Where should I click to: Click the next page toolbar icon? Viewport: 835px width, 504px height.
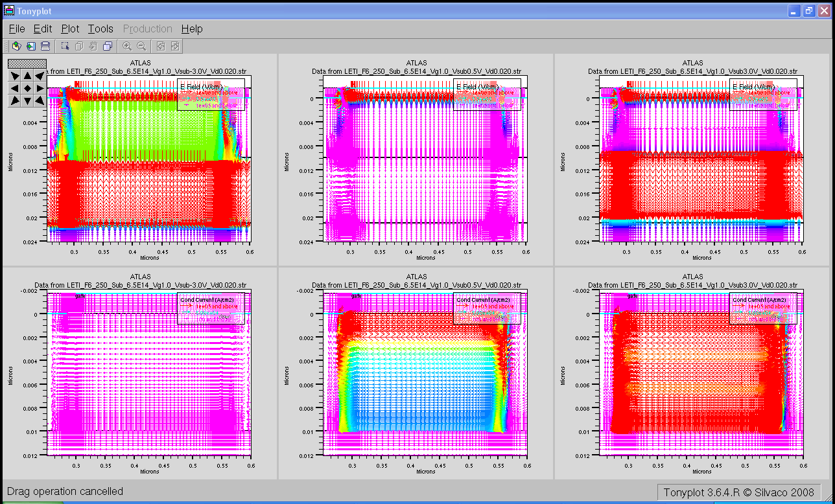(x=175, y=46)
